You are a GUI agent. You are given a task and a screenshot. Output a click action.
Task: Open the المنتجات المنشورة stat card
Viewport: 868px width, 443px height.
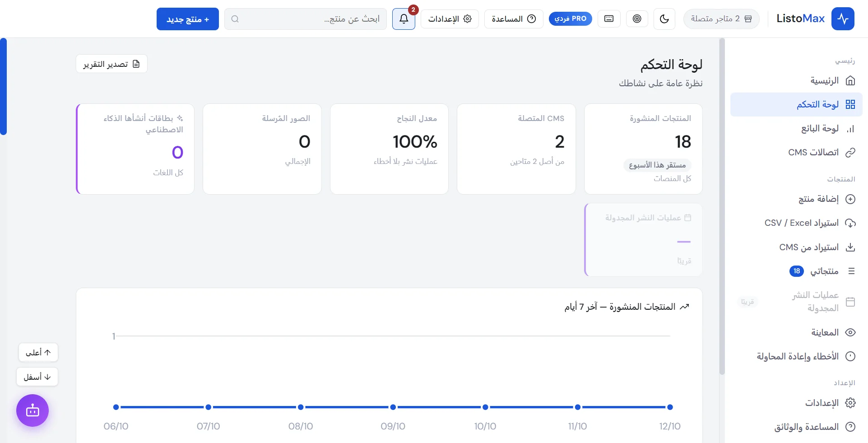[x=643, y=149]
